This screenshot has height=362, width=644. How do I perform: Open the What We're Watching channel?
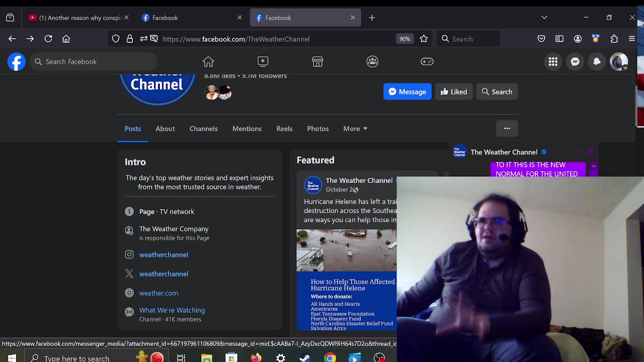click(172, 310)
